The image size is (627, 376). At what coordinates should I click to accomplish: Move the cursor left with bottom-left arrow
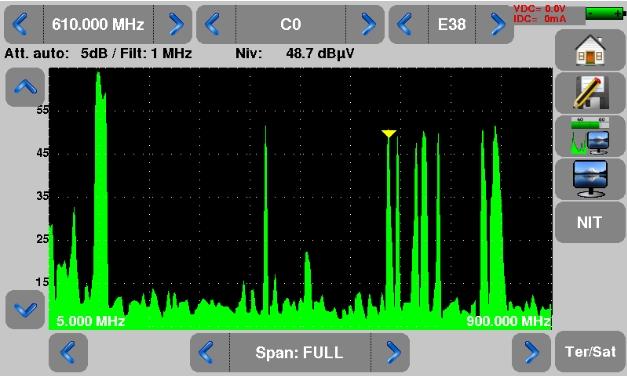[x=68, y=352]
